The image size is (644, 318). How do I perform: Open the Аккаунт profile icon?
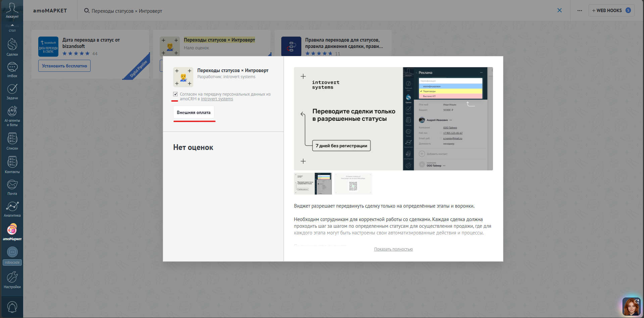pos(12,10)
